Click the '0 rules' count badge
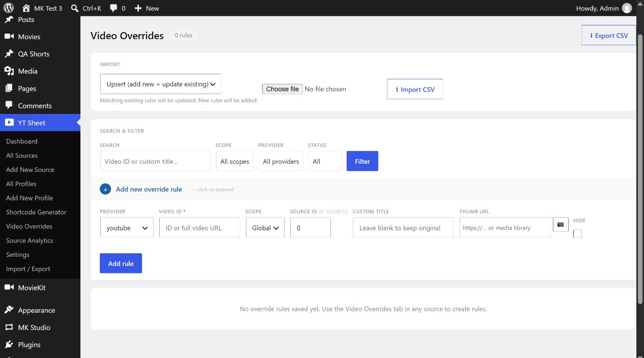This screenshot has height=358, width=644. [183, 36]
